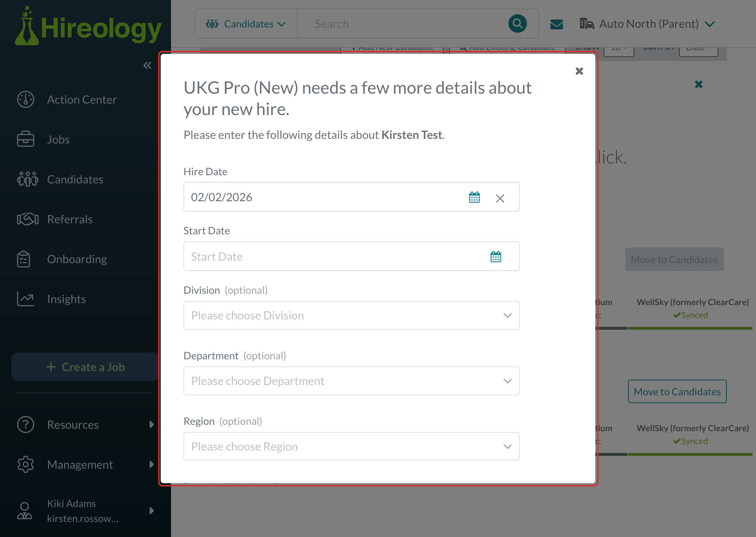Click the Onboarding clipboard icon

click(x=24, y=259)
